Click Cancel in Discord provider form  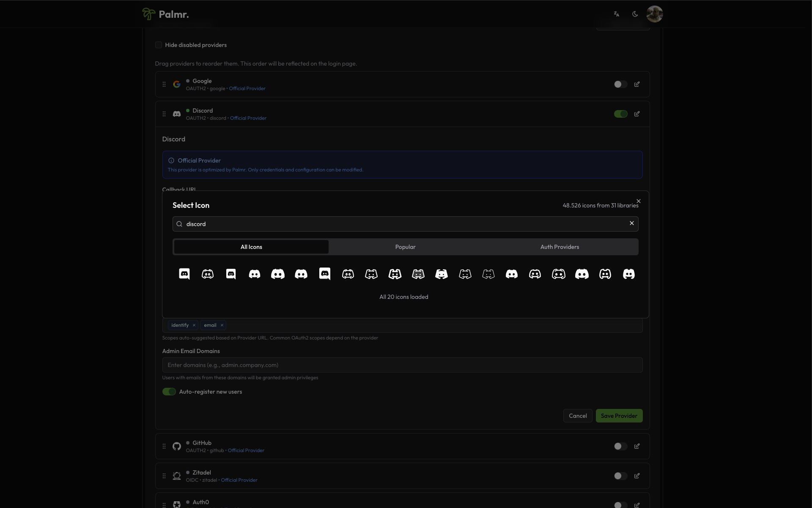pos(578,416)
